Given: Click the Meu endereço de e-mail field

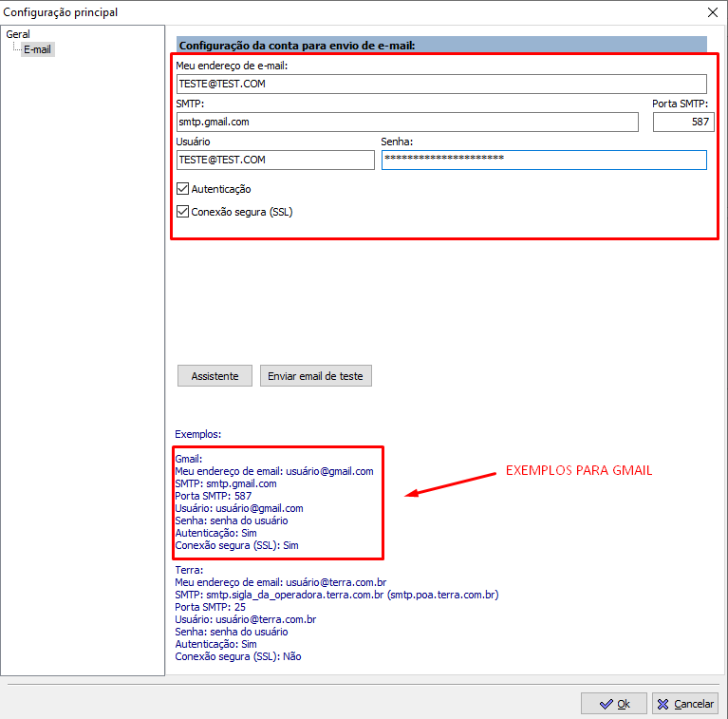Looking at the screenshot, I should (441, 85).
